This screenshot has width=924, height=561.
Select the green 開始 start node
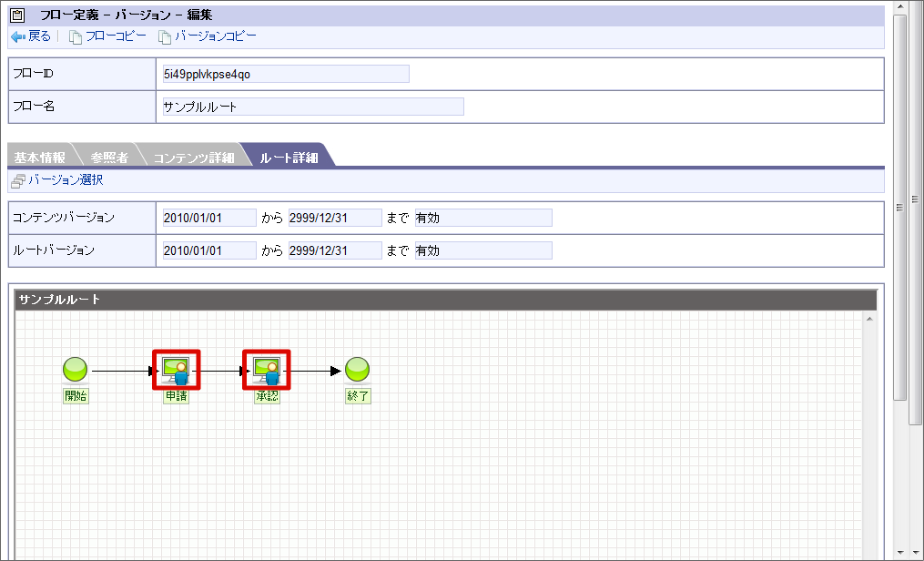[76, 370]
